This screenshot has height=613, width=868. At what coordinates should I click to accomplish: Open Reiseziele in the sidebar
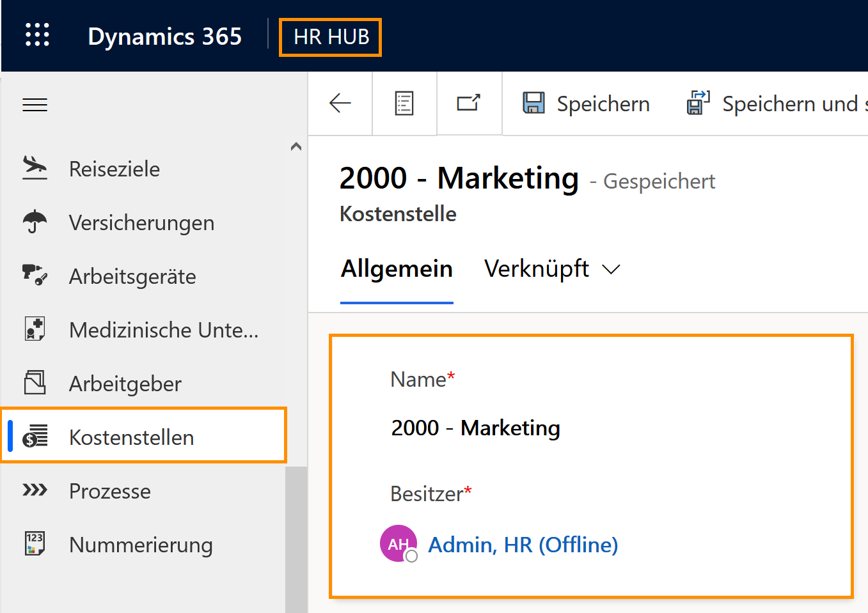[114, 169]
